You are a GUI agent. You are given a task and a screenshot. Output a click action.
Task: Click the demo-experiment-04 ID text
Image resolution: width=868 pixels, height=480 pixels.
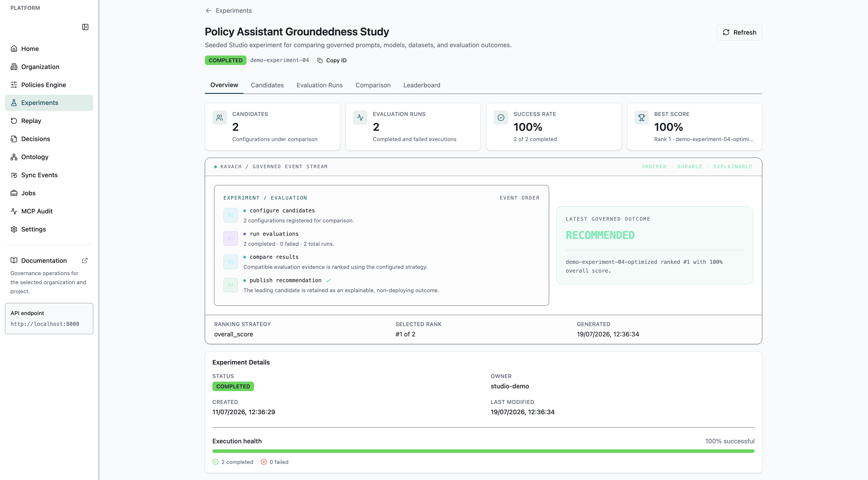279,60
